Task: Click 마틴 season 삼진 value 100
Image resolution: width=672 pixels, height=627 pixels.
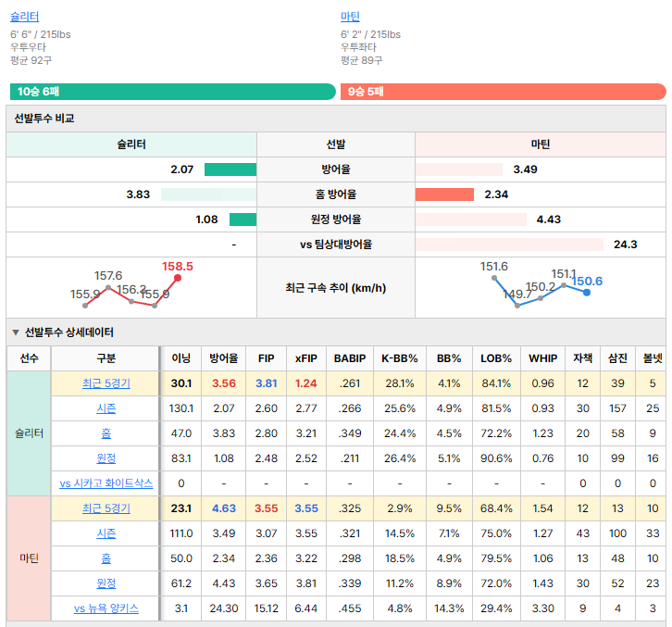Action: tap(617, 533)
